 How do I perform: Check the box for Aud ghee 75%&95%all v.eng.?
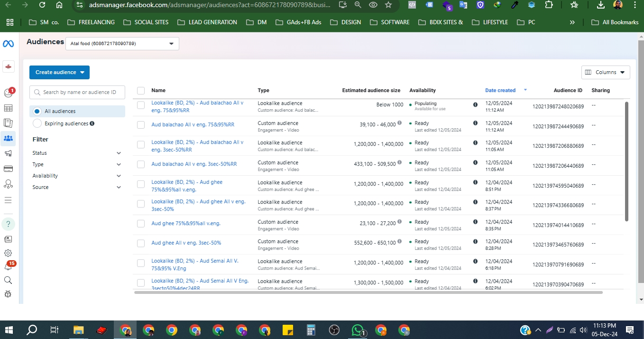click(x=141, y=224)
